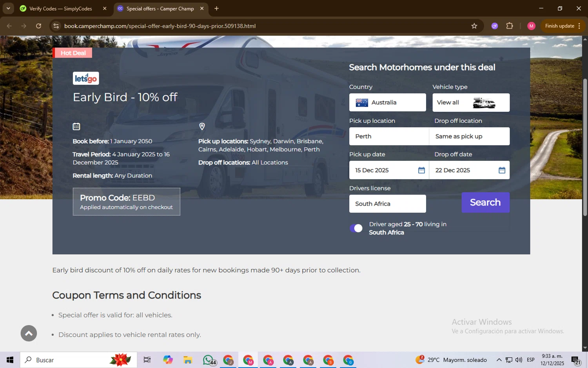Click the purple Search button
Screen dimensions: 588x368
pos(485,202)
